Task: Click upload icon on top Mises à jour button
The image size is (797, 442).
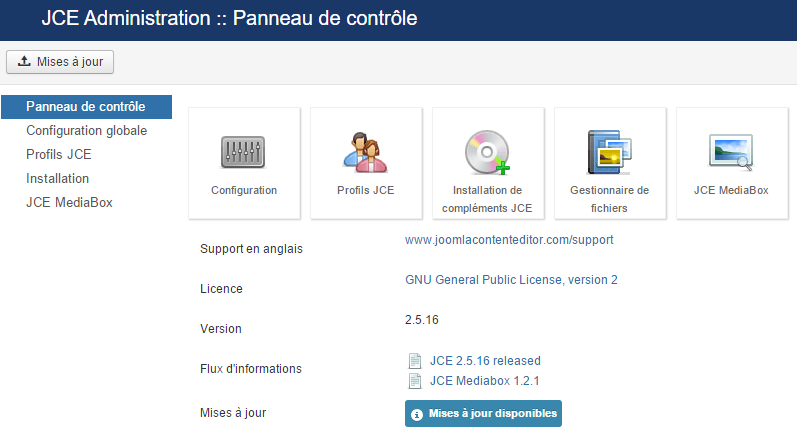Action: tap(25, 62)
